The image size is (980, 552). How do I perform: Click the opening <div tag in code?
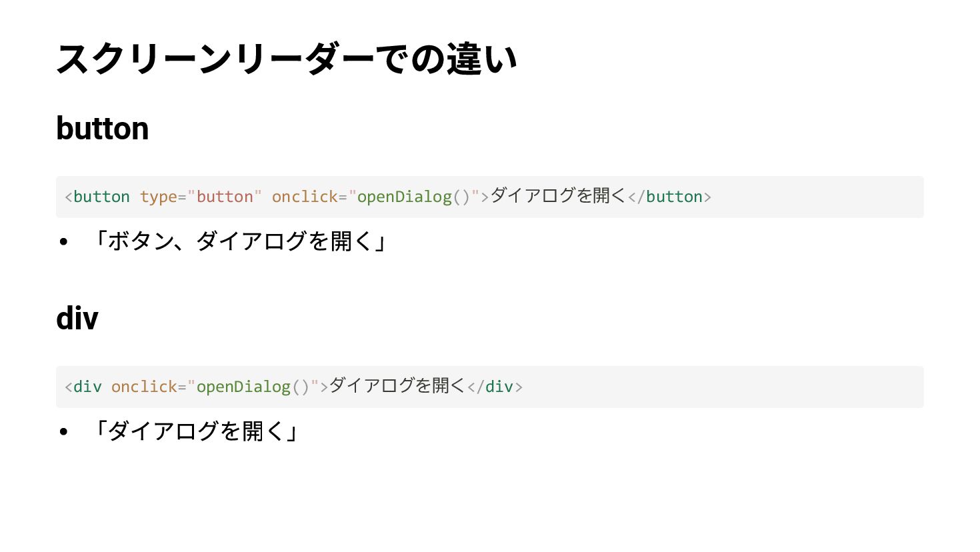click(83, 387)
